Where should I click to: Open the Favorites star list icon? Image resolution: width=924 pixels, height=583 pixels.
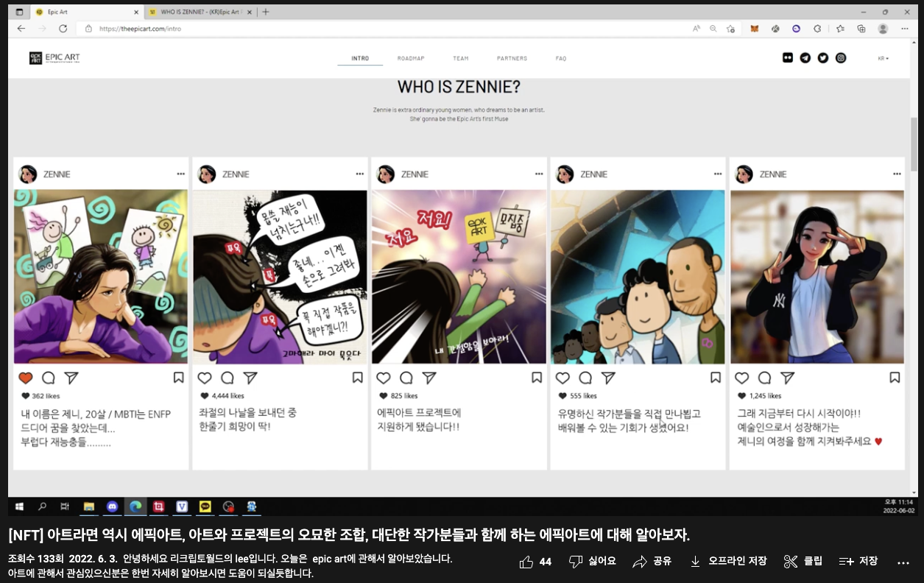(x=840, y=29)
